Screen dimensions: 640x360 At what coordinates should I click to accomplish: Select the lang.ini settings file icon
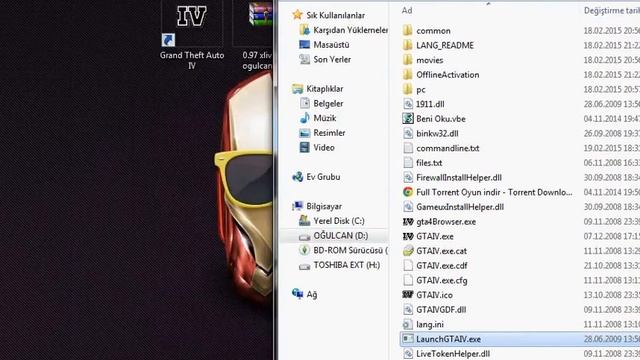pyautogui.click(x=407, y=324)
